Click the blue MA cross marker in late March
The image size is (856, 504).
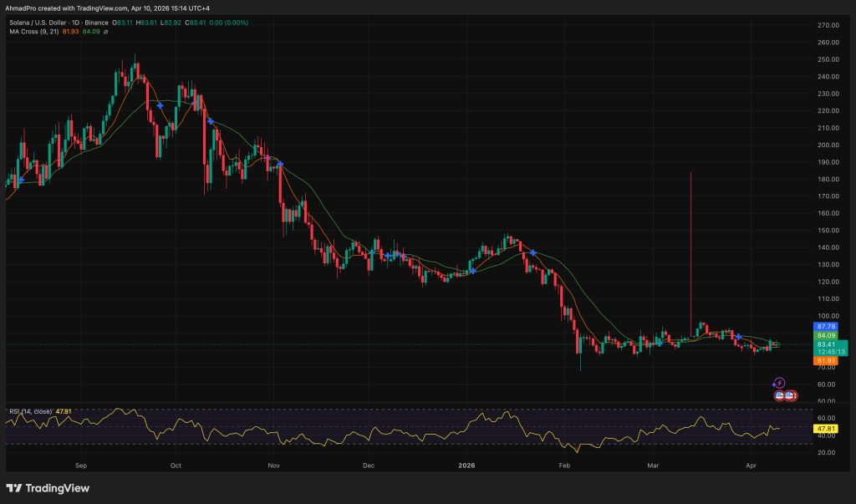tap(738, 335)
